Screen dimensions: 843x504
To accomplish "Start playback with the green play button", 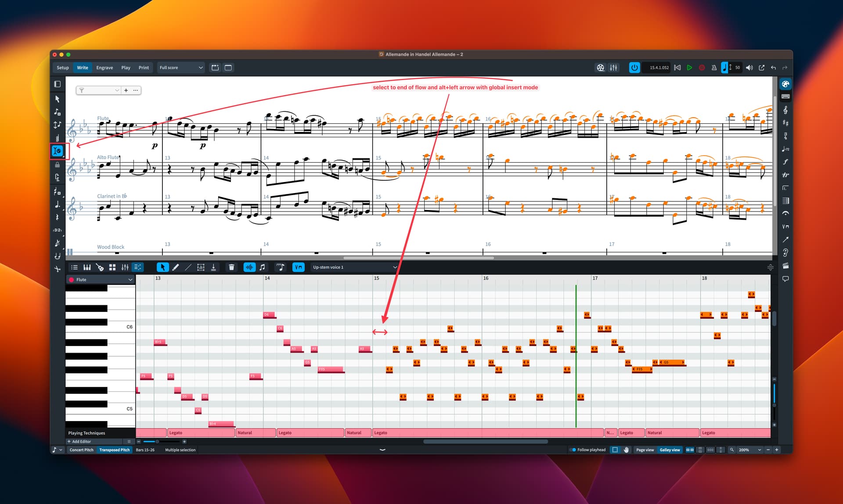I will click(x=689, y=68).
